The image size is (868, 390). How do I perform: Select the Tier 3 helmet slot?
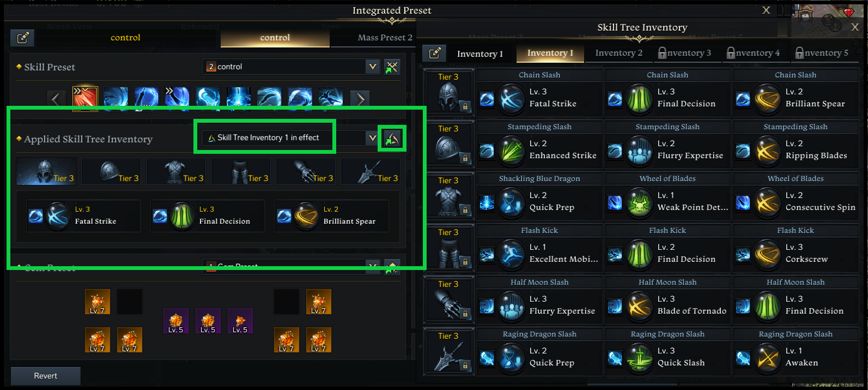(x=46, y=171)
